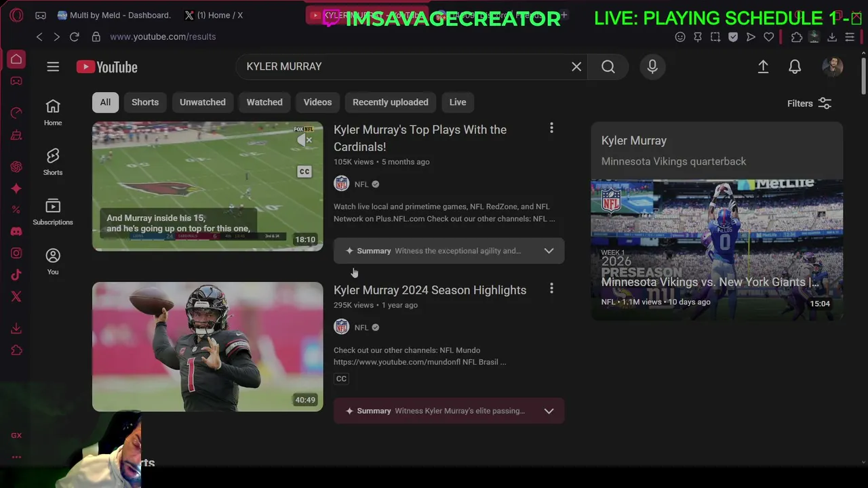The height and width of the screenshot is (488, 868).
Task: Clear the KYLER MURRAY search query
Action: [x=576, y=66]
